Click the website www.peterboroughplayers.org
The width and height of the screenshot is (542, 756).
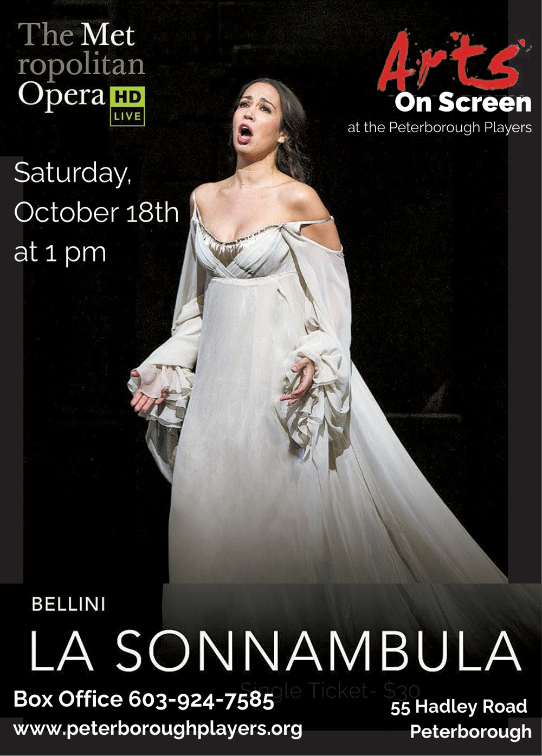click(158, 728)
